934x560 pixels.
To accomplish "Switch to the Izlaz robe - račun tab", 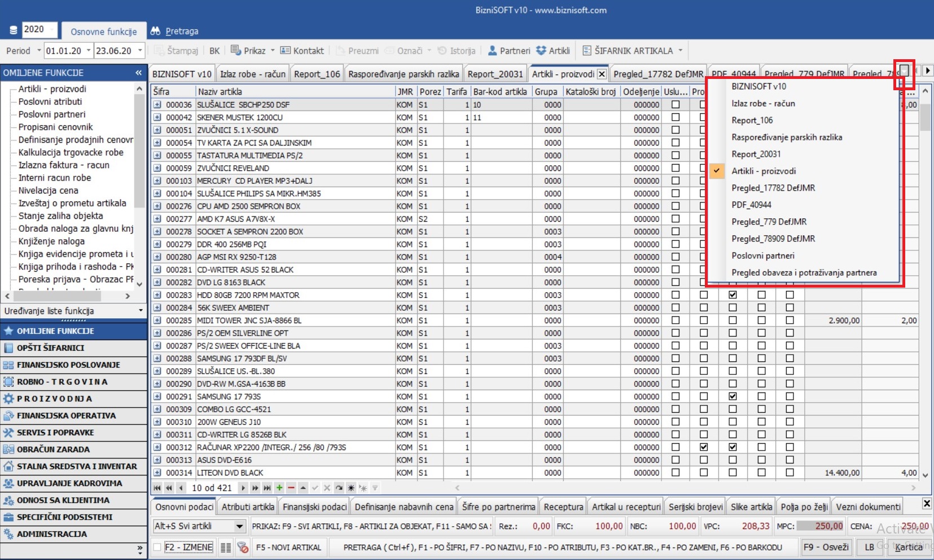I will (253, 74).
